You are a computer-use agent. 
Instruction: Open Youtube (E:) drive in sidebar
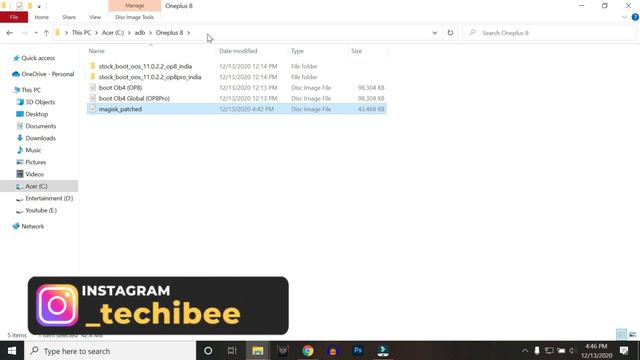pyautogui.click(x=41, y=210)
